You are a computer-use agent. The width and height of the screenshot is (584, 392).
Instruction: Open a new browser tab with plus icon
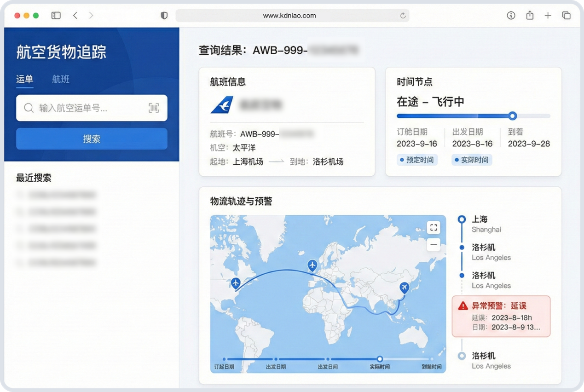click(548, 16)
